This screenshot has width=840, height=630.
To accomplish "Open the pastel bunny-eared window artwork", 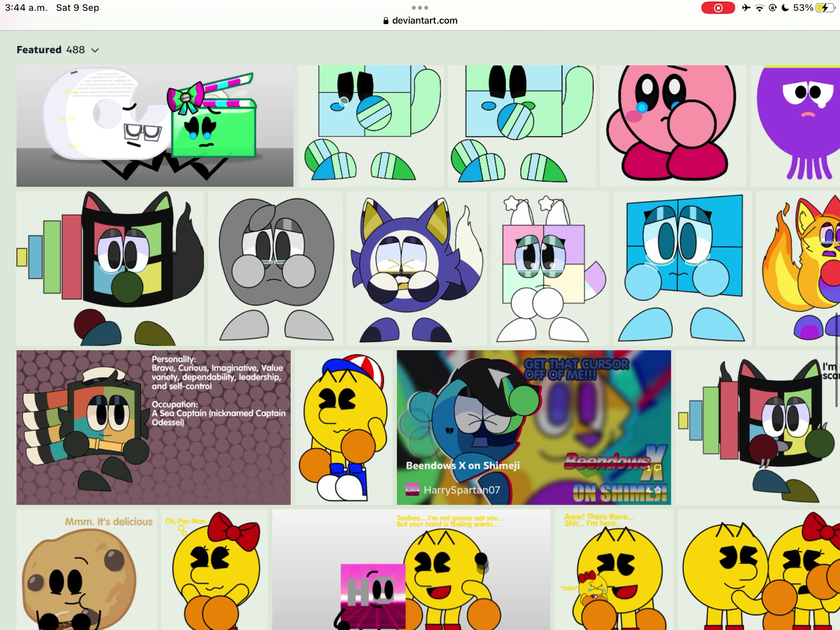I will coord(550,268).
